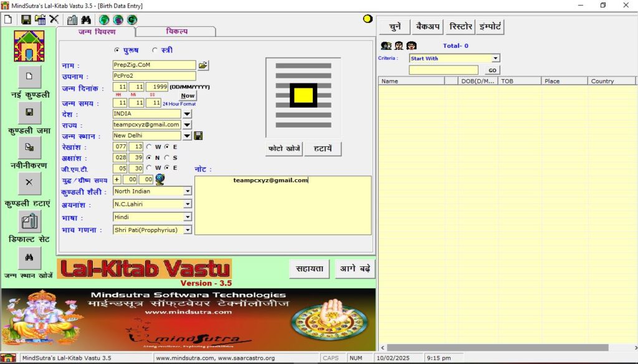Click the criteria search text field
638x364 pixels.
[444, 70]
